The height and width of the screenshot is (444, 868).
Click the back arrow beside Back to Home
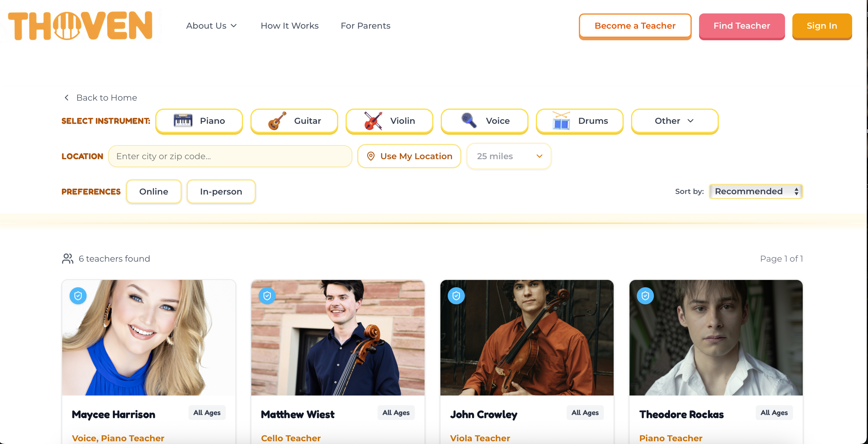click(67, 98)
